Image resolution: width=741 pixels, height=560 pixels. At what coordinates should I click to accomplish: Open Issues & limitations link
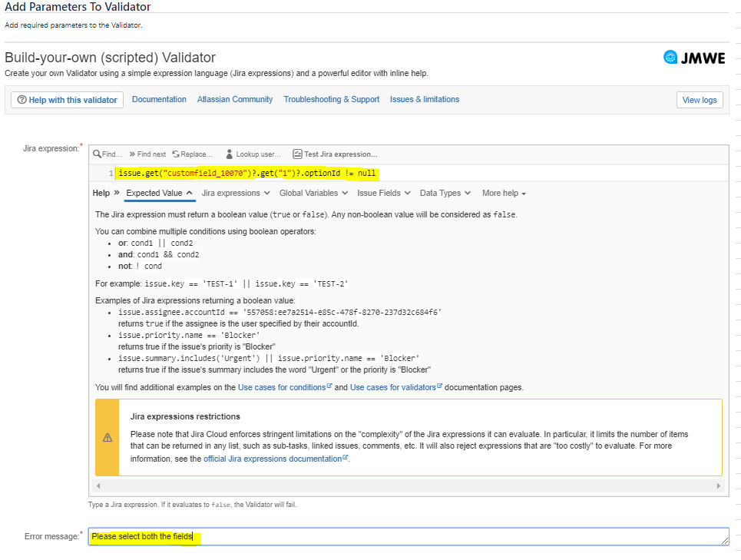tap(425, 99)
